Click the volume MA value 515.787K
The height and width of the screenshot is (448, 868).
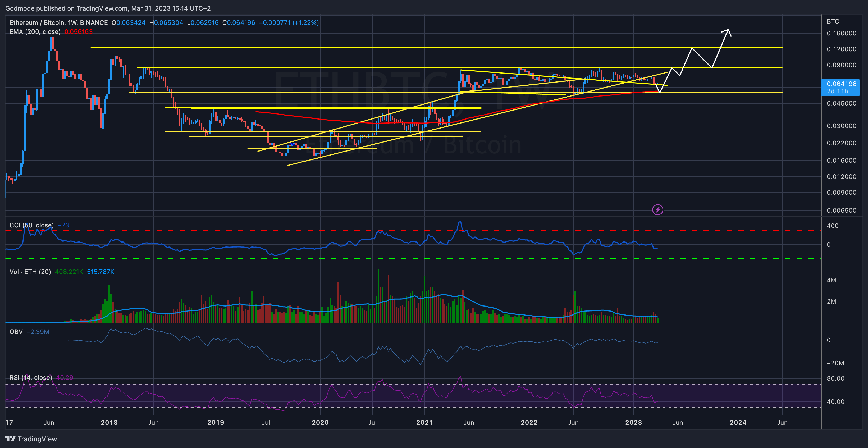click(x=101, y=272)
